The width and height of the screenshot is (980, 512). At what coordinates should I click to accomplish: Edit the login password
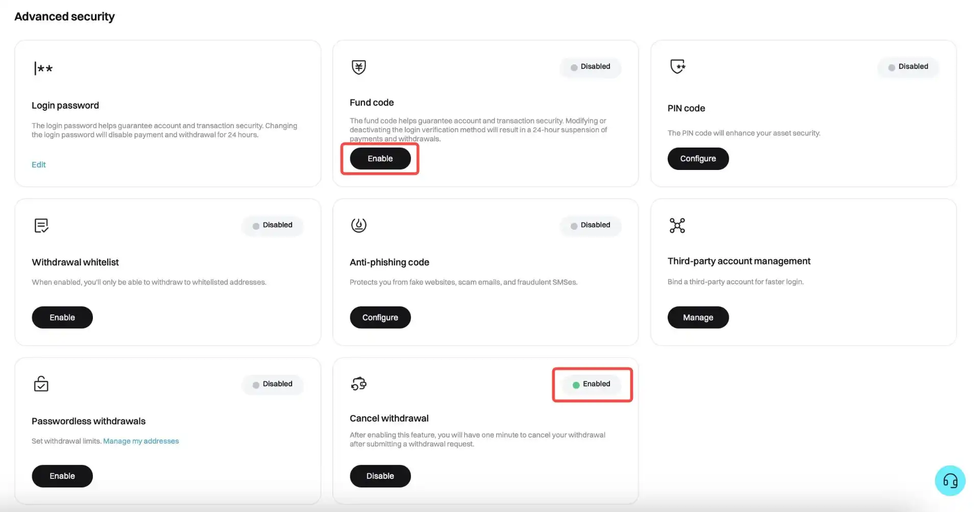pos(39,164)
